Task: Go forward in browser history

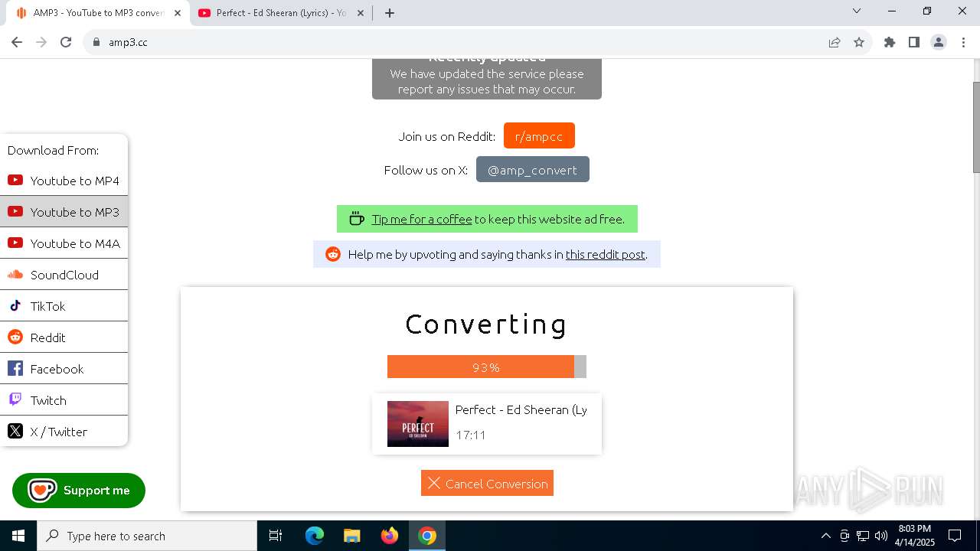Action: click(x=41, y=42)
